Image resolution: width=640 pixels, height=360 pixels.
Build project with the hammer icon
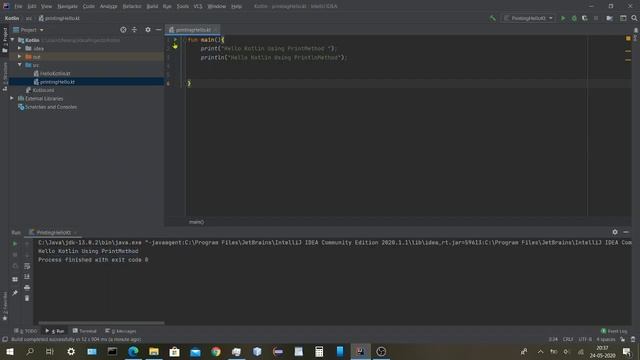[493, 18]
